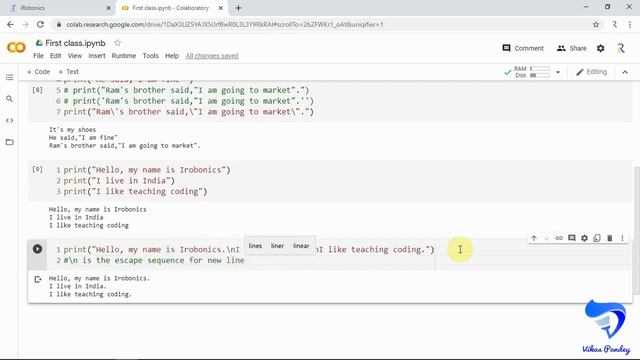
Task: Add a comment to the selected cell
Action: [x=571, y=238]
